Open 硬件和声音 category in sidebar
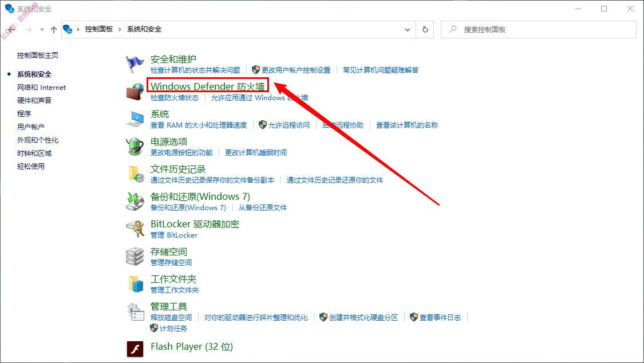Viewport: 644px width, 363px height. point(34,101)
